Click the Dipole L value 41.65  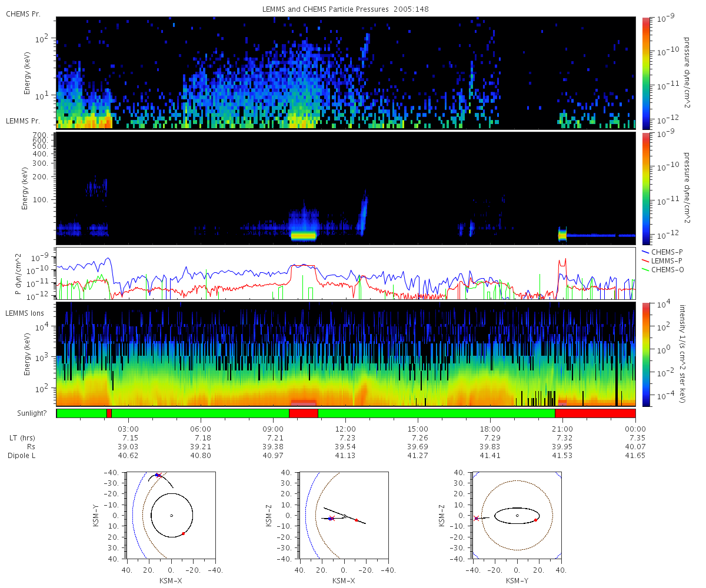pyautogui.click(x=635, y=456)
